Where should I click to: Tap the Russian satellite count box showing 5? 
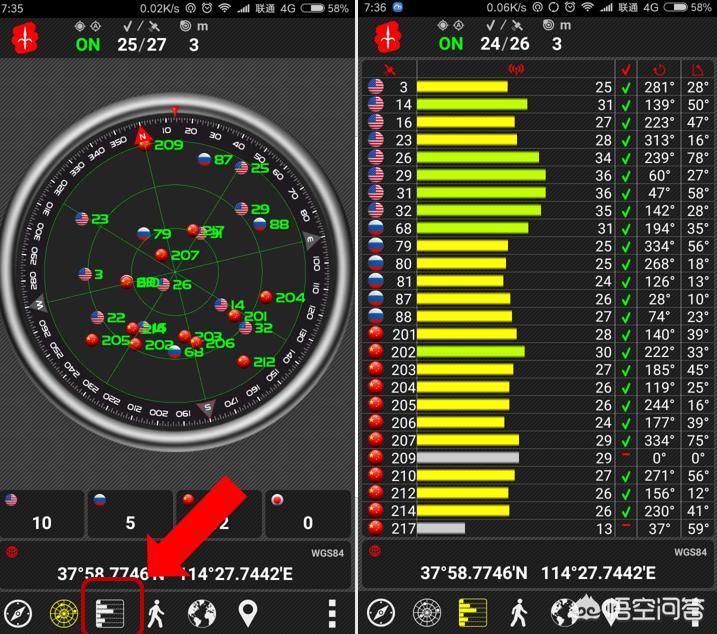click(x=130, y=514)
